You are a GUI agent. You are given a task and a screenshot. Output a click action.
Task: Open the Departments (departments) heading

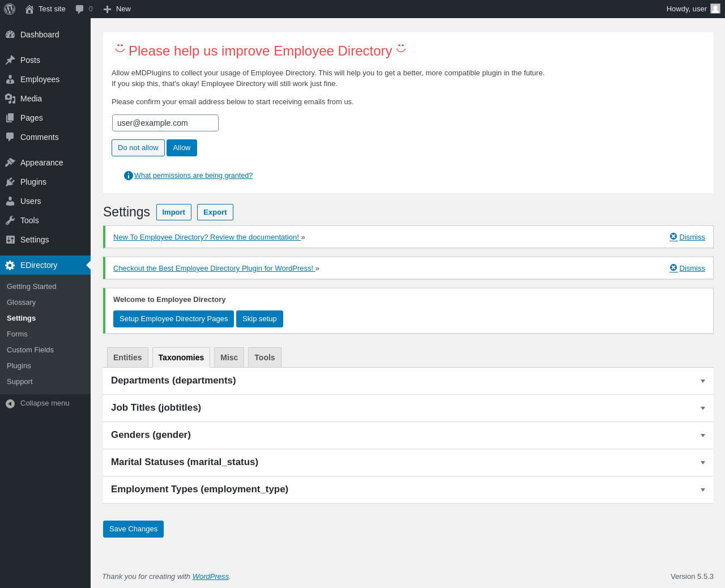coord(173,381)
